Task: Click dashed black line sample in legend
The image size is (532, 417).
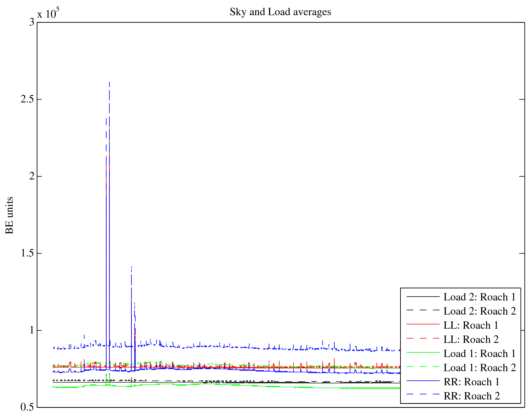Action: (x=423, y=310)
